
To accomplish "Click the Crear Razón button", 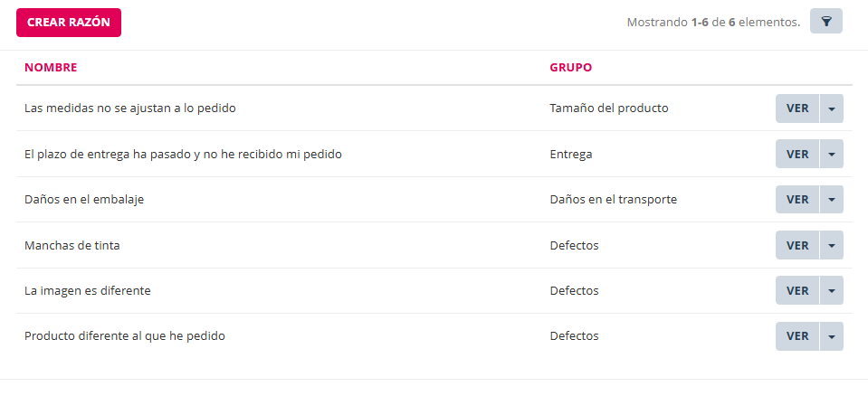I will coord(69,23).
